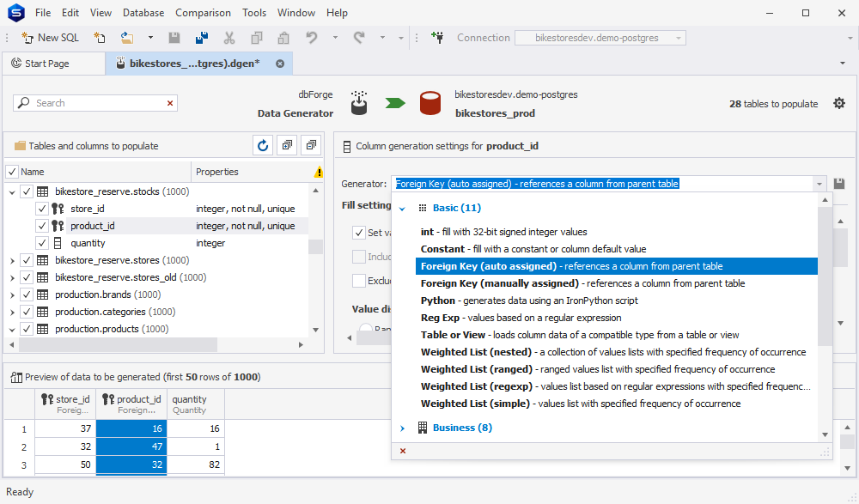This screenshot has width=859, height=504.
Task: Click the Refresh icon in tables panel header
Action: (x=263, y=146)
